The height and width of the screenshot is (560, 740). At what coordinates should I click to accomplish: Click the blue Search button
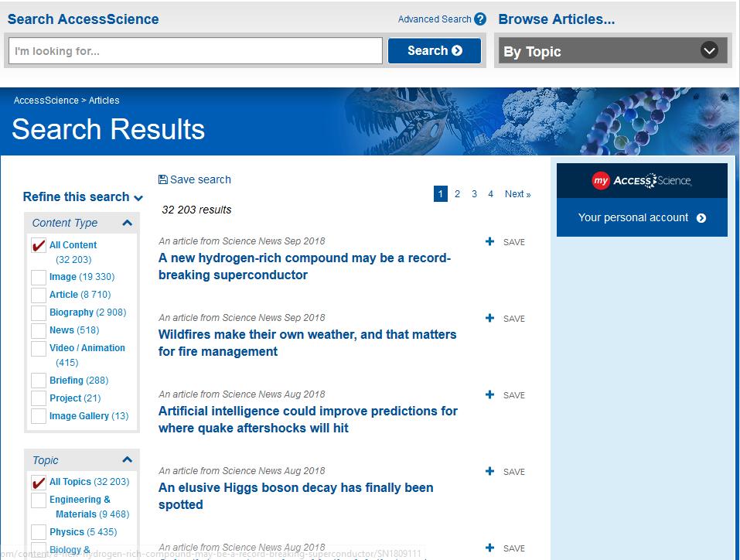coord(435,50)
